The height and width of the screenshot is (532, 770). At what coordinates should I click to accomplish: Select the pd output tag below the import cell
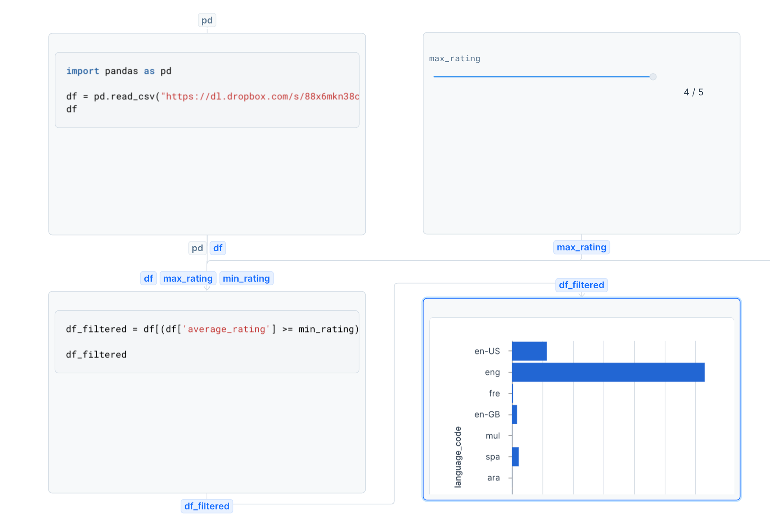197,248
